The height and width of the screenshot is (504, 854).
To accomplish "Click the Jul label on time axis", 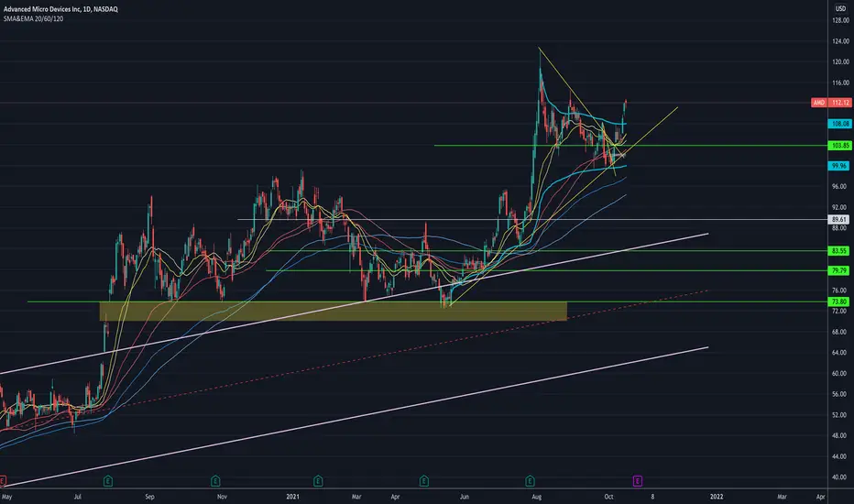I will tap(77, 497).
